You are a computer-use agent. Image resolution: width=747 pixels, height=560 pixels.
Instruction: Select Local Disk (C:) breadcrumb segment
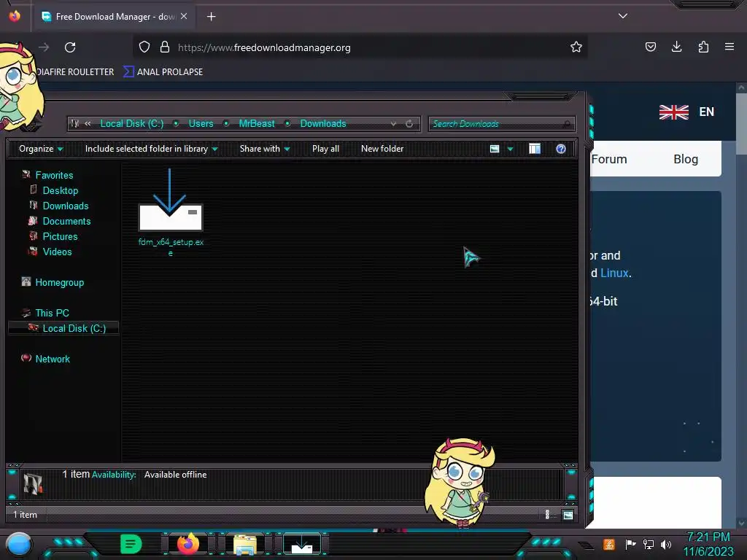(132, 124)
